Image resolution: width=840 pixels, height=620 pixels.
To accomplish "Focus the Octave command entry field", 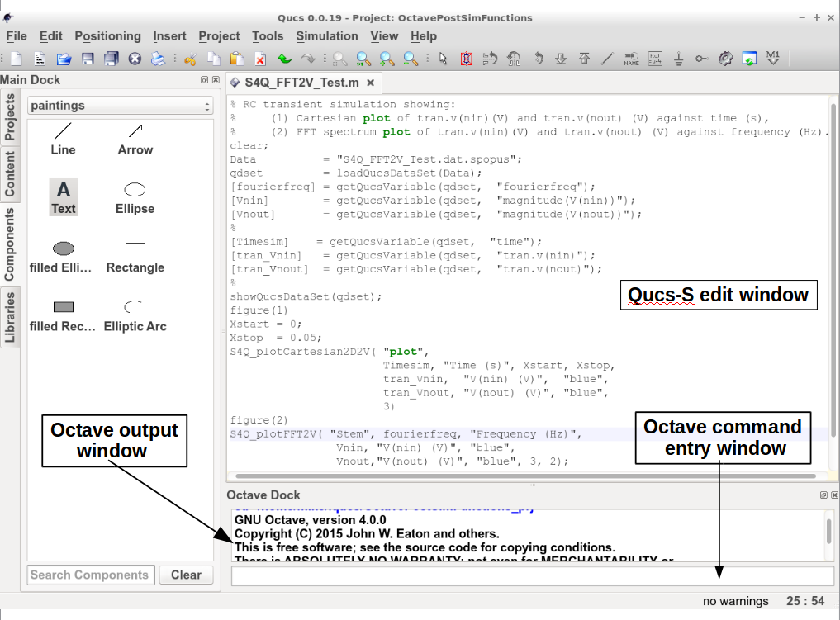I will point(533,576).
